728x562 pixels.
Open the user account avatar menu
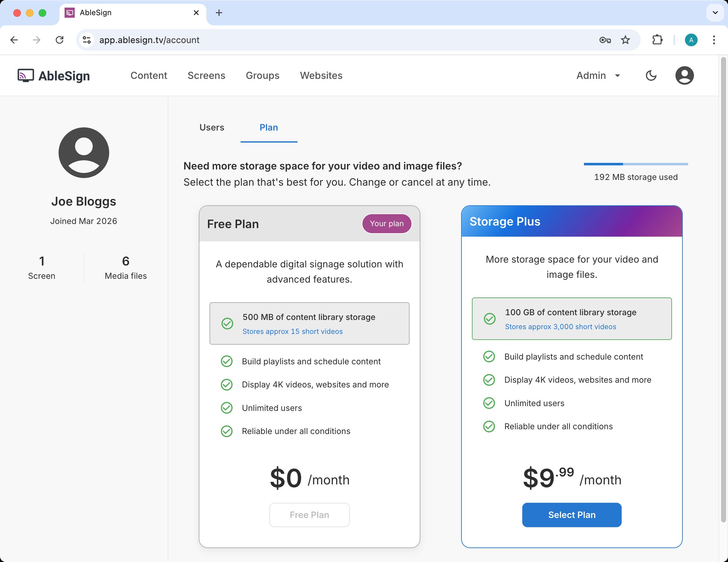684,75
